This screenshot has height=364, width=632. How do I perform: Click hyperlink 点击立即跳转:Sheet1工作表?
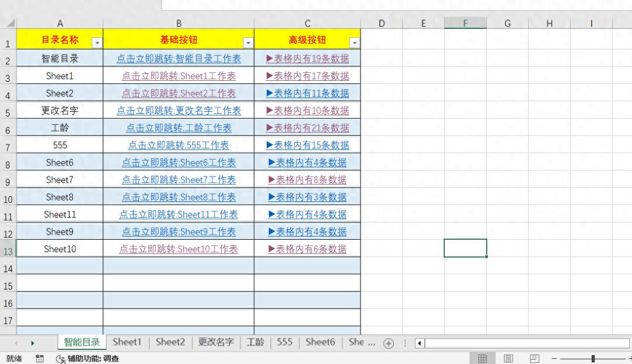tap(178, 76)
